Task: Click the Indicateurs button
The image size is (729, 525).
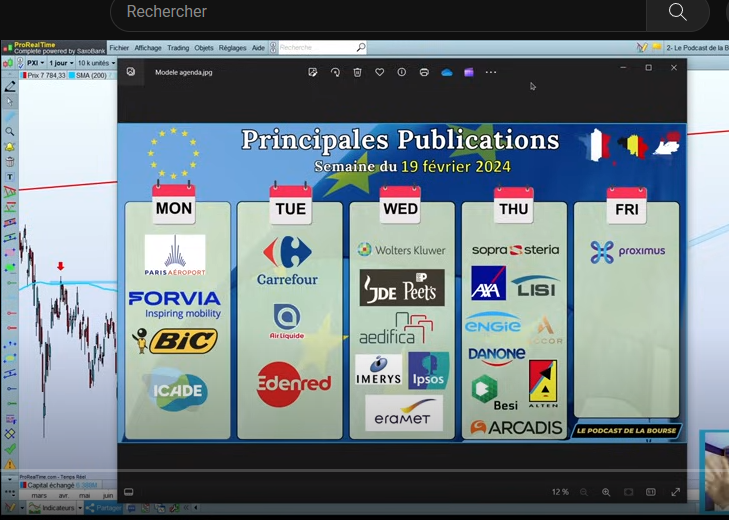Action: point(52,508)
